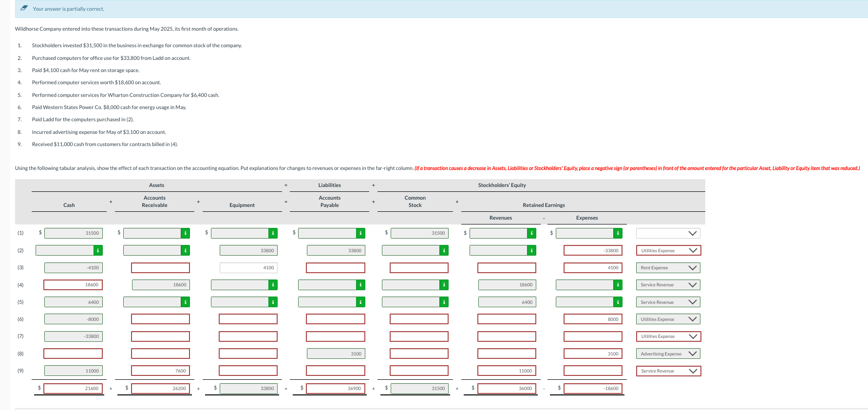Click info icon on row 1 Accounts Payable
This screenshot has width=868, height=410.
[360, 233]
